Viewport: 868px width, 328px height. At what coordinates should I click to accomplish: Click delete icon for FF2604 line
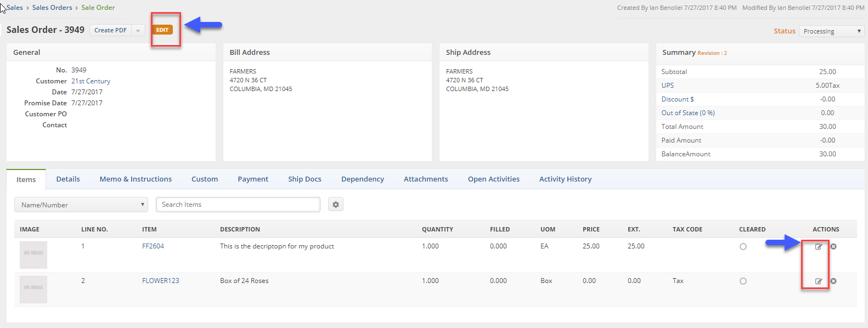tap(833, 247)
